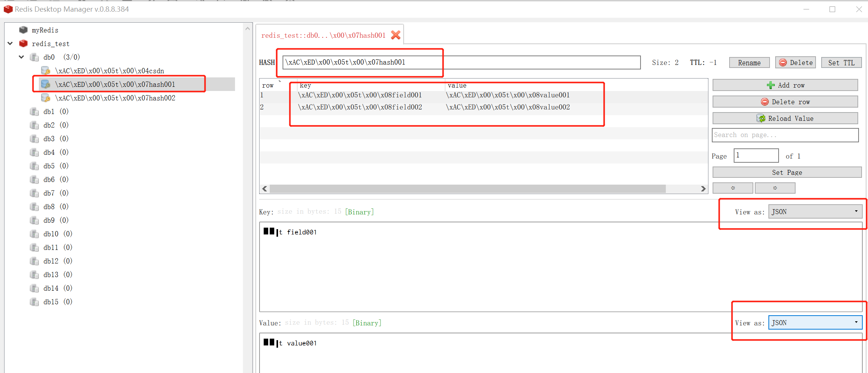Select the db15 (0) tree label
This screenshot has height=373, width=868.
click(58, 302)
